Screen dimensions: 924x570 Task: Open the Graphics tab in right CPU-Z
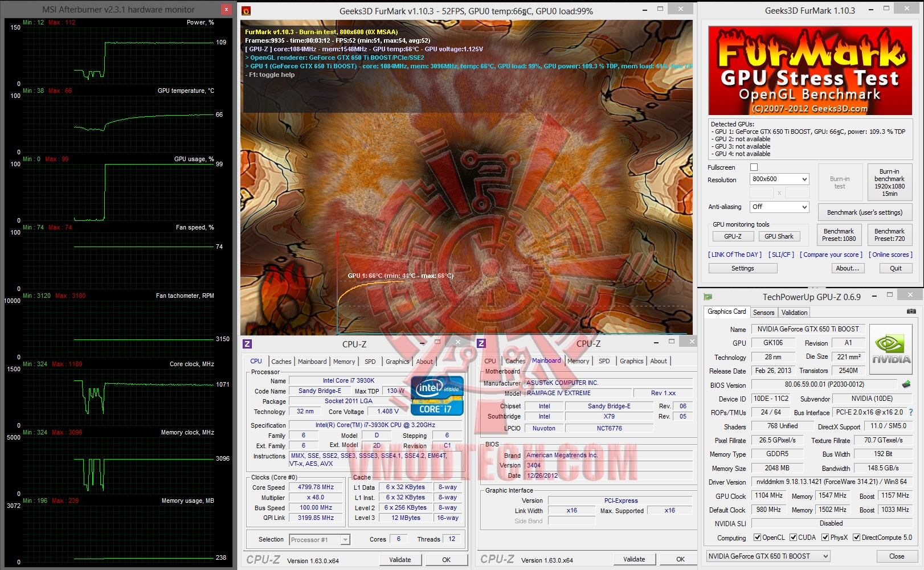632,361
